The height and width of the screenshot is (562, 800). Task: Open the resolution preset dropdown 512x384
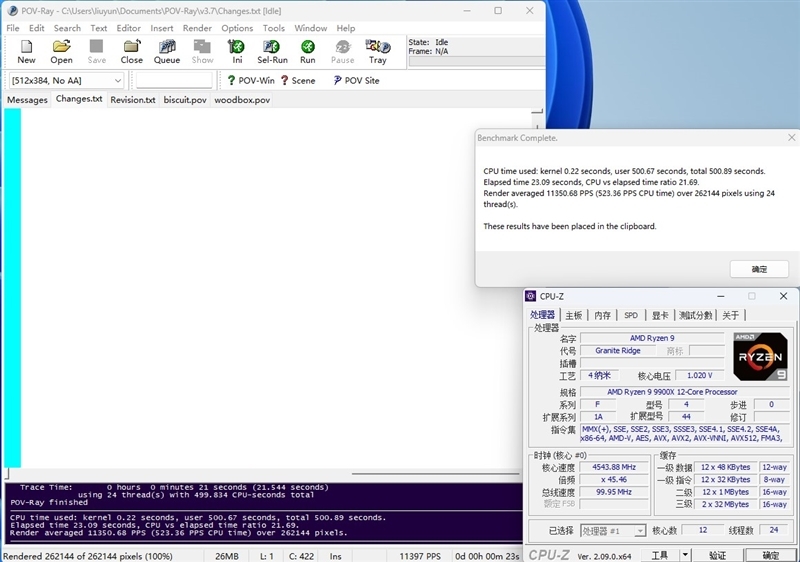click(x=66, y=81)
